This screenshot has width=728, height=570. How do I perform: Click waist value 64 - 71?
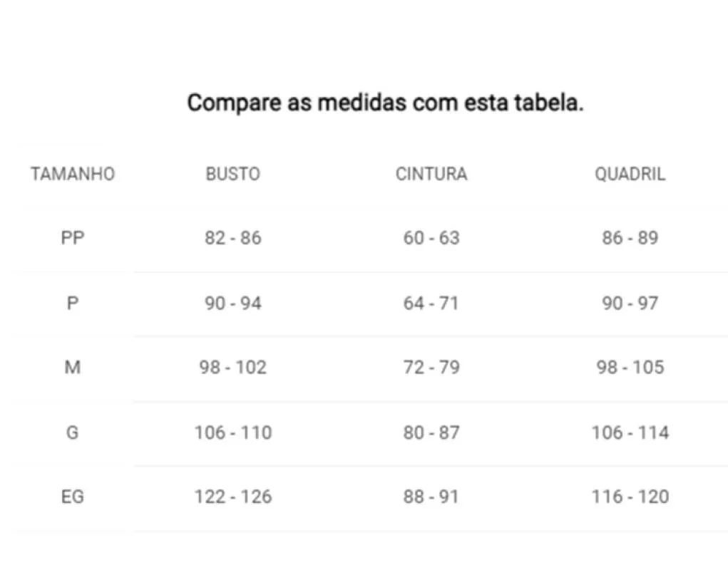[431, 304]
